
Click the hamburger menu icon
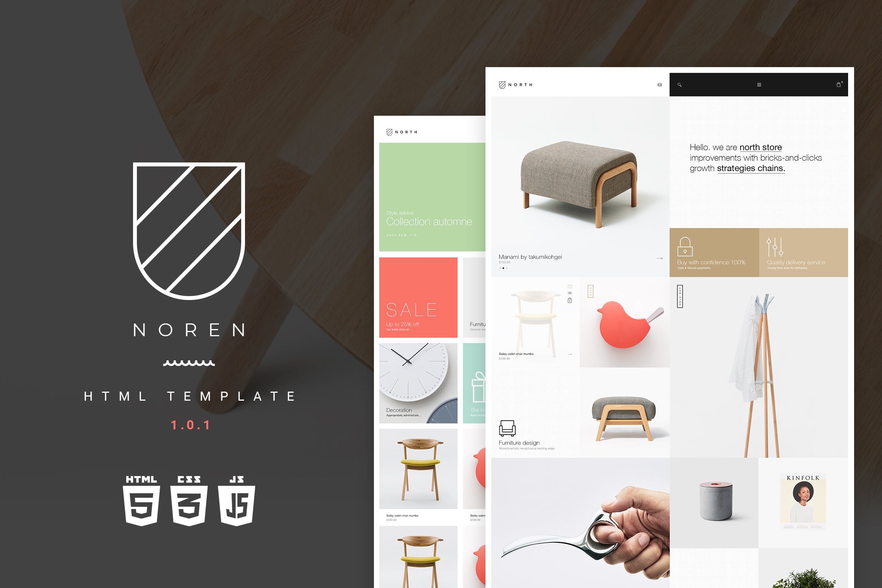(758, 86)
